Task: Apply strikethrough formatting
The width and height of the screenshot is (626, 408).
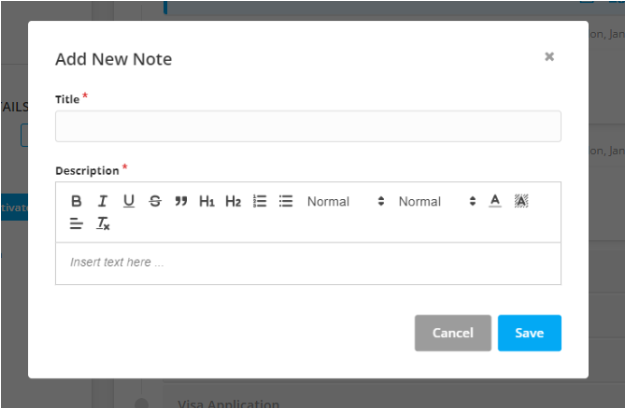Action: click(155, 201)
